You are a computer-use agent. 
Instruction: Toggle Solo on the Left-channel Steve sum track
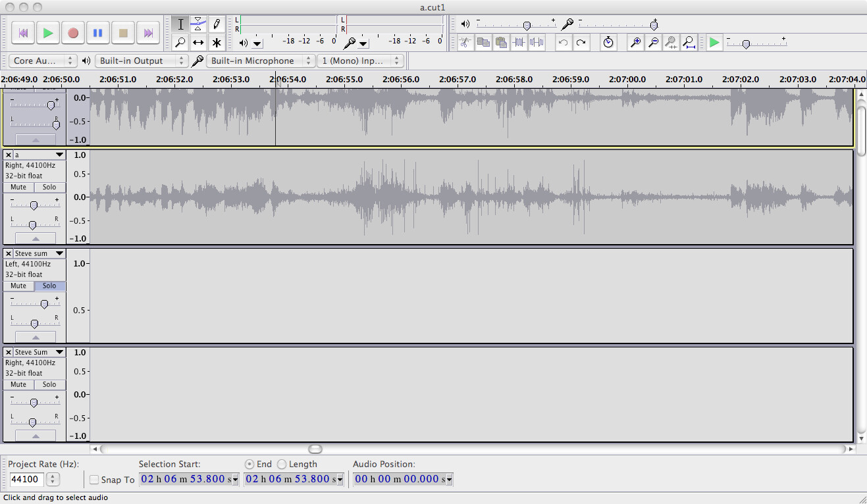point(49,286)
